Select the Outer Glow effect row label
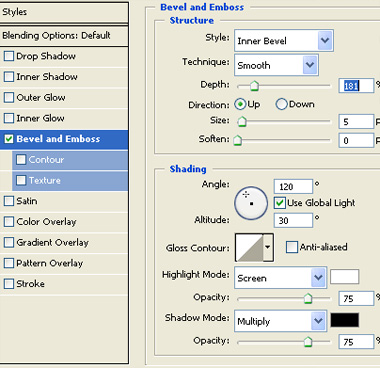 point(41,97)
